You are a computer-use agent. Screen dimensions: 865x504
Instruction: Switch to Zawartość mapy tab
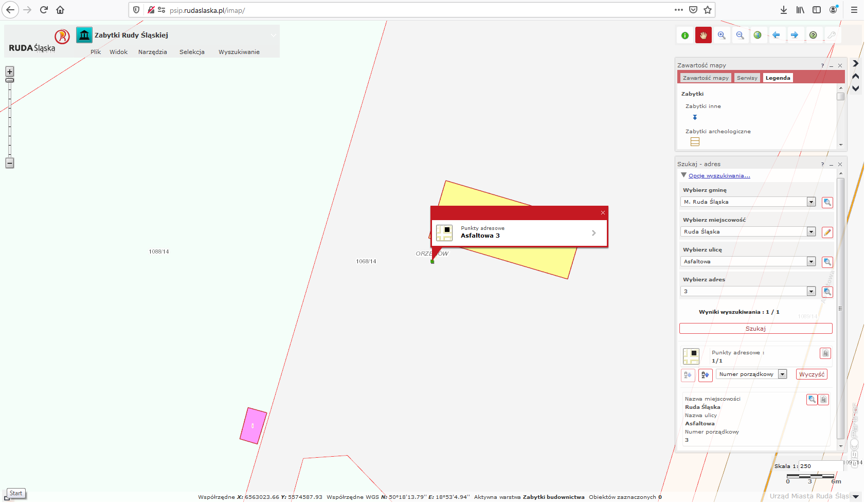pyautogui.click(x=706, y=78)
